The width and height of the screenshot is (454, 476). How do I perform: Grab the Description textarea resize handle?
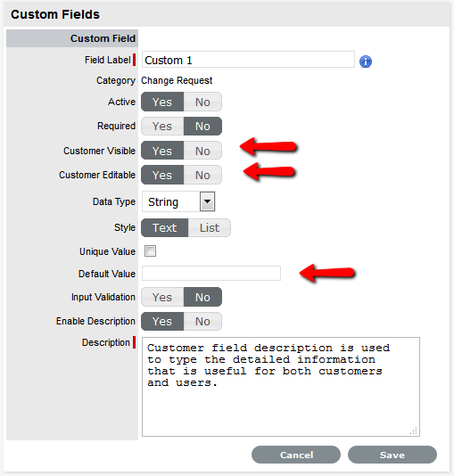(x=414, y=431)
